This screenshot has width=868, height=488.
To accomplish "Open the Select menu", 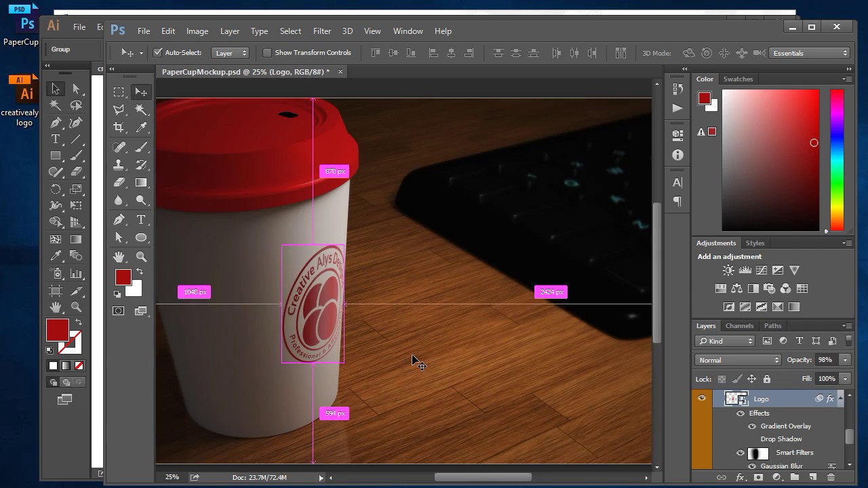I will tap(290, 31).
